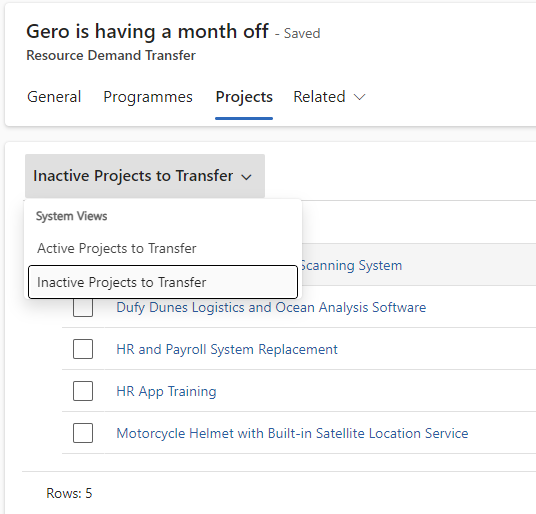Open the HR App Training project

[x=166, y=391]
